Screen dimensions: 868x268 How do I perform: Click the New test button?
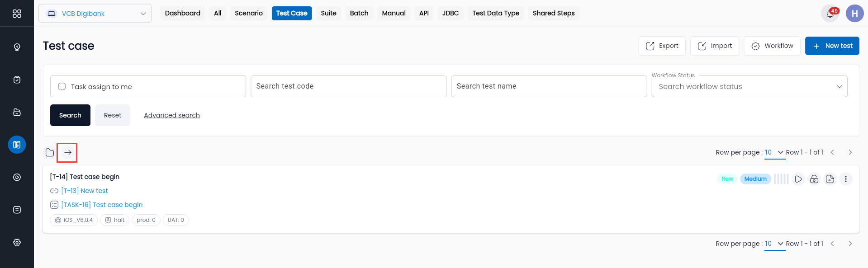(x=832, y=46)
